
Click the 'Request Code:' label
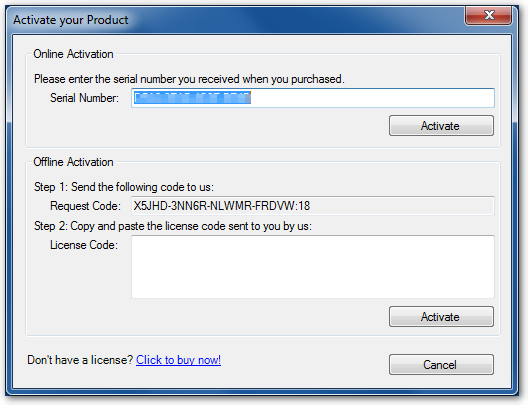85,206
